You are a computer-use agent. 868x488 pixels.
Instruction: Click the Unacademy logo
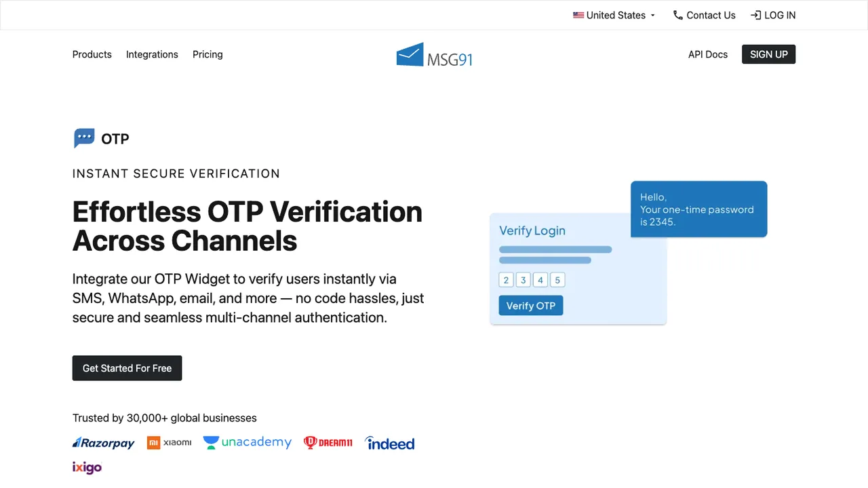point(248,443)
